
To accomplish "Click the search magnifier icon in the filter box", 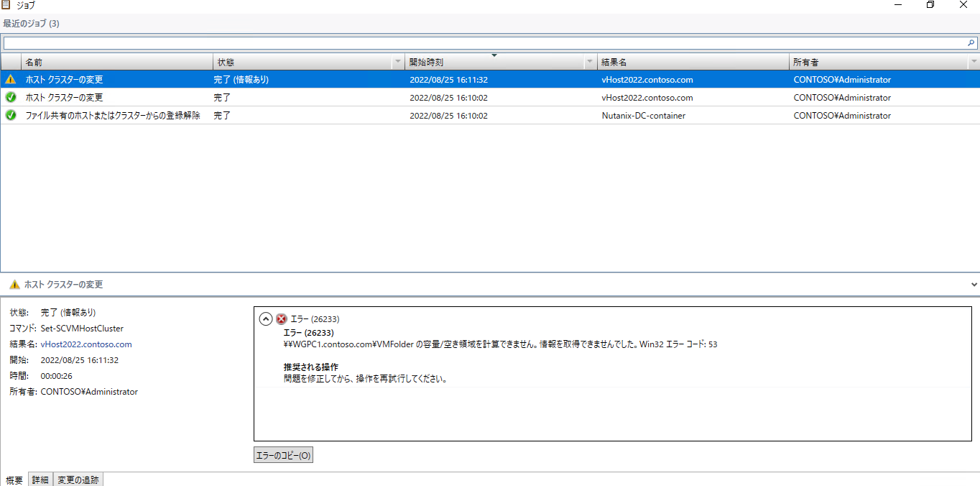I will pos(971,43).
